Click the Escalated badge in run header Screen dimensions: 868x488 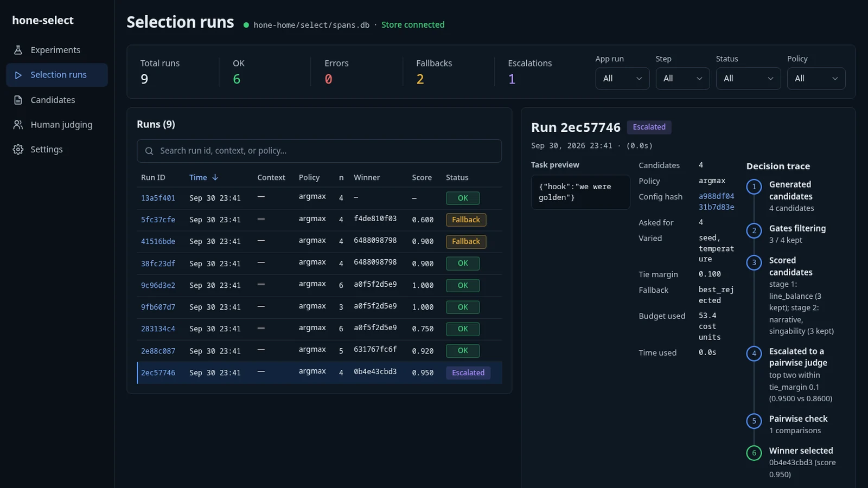649,127
